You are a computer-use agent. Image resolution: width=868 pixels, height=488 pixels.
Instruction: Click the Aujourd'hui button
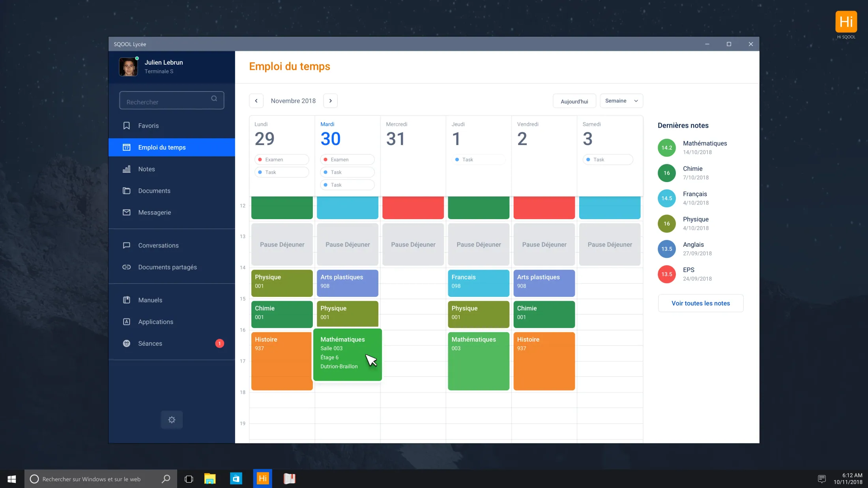(574, 101)
